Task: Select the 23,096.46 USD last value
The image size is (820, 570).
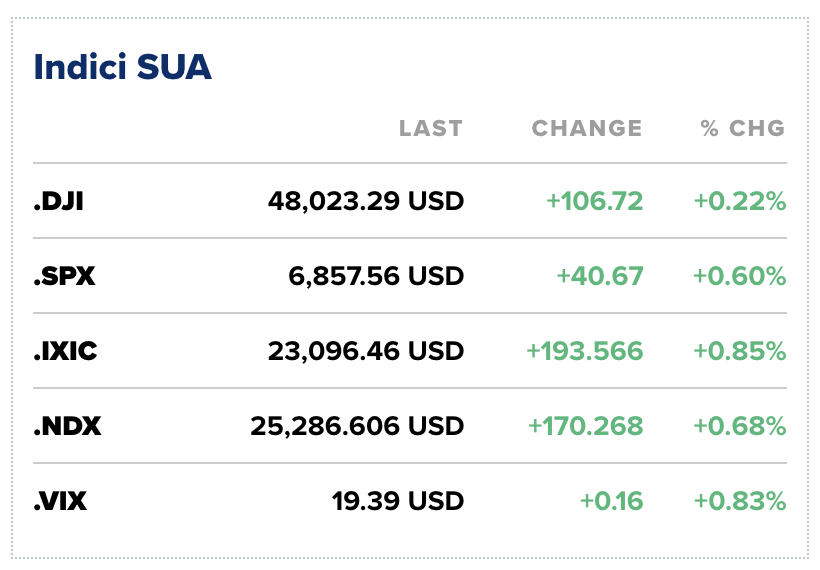Action: (366, 351)
